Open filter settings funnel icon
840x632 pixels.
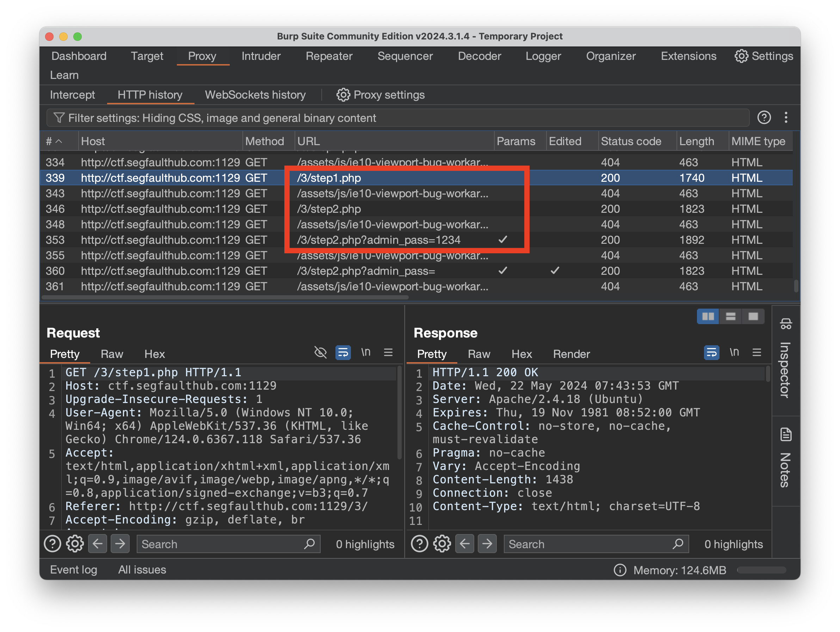tap(58, 118)
